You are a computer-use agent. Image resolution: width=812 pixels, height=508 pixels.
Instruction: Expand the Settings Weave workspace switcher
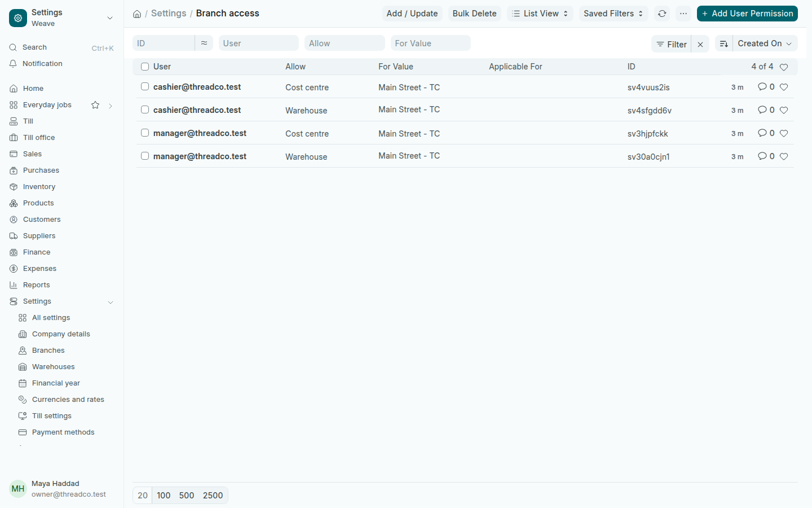coord(110,18)
